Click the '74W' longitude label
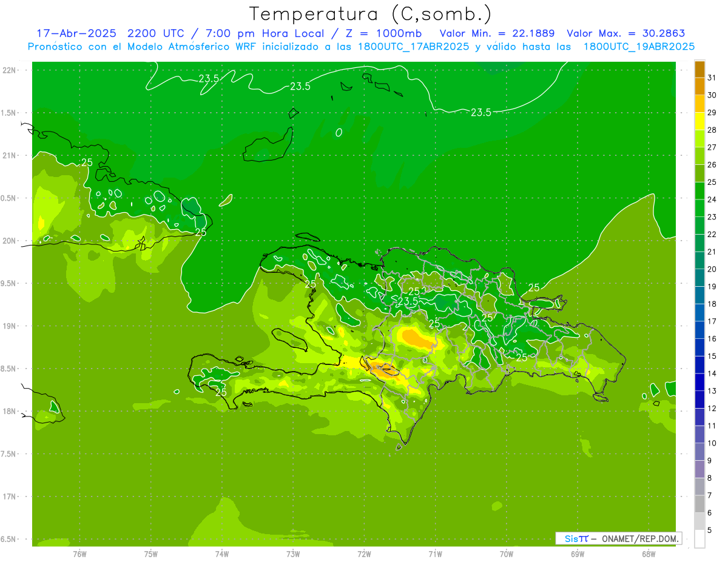Image resolution: width=728 pixels, height=562 pixels. tap(222, 554)
